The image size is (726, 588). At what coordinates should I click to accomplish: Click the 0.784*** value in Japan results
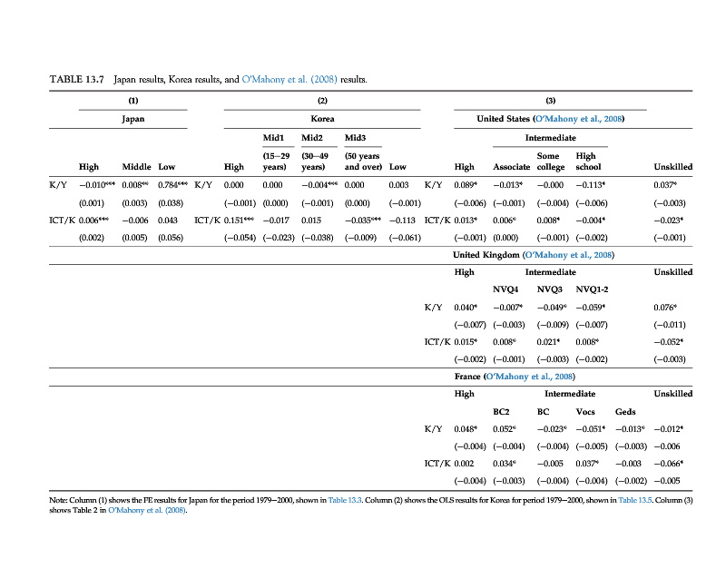(171, 184)
